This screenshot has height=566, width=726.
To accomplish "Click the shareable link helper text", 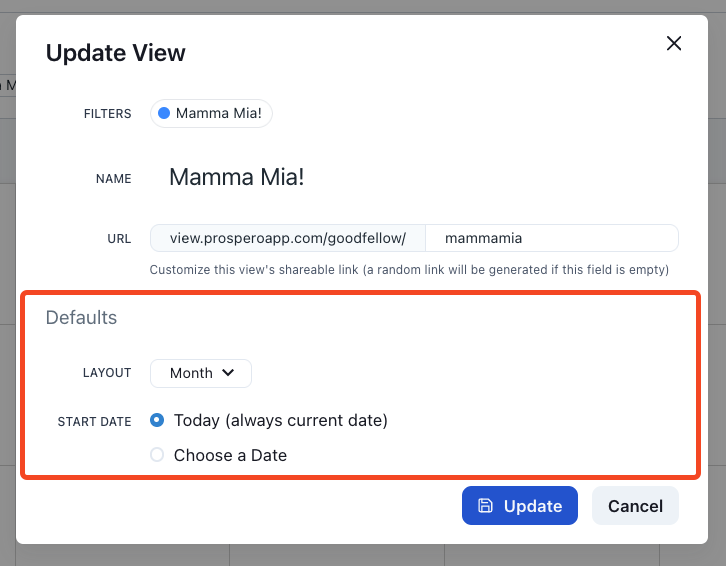I will click(x=409, y=270).
